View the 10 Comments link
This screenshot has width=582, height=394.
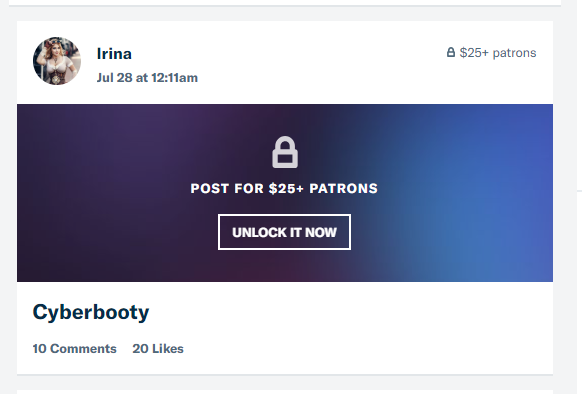pyautogui.click(x=75, y=349)
